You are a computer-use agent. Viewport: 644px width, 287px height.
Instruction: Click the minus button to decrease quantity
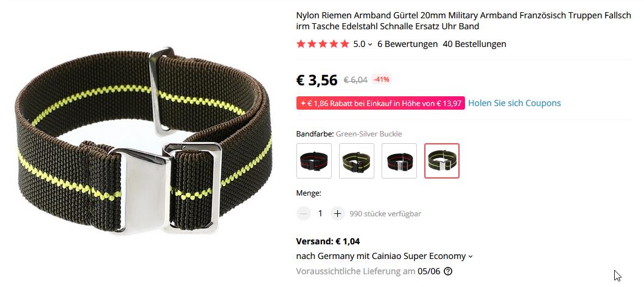tap(304, 213)
